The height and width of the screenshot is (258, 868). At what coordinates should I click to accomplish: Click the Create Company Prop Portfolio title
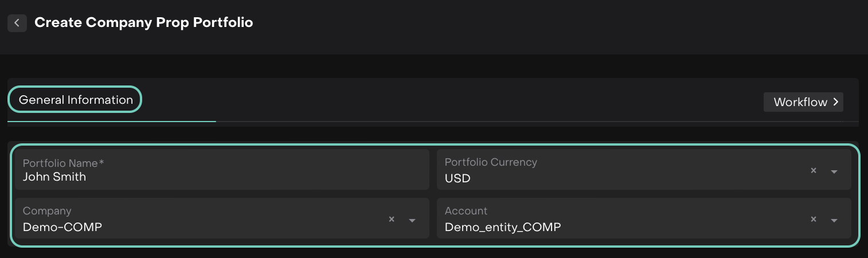click(x=143, y=23)
